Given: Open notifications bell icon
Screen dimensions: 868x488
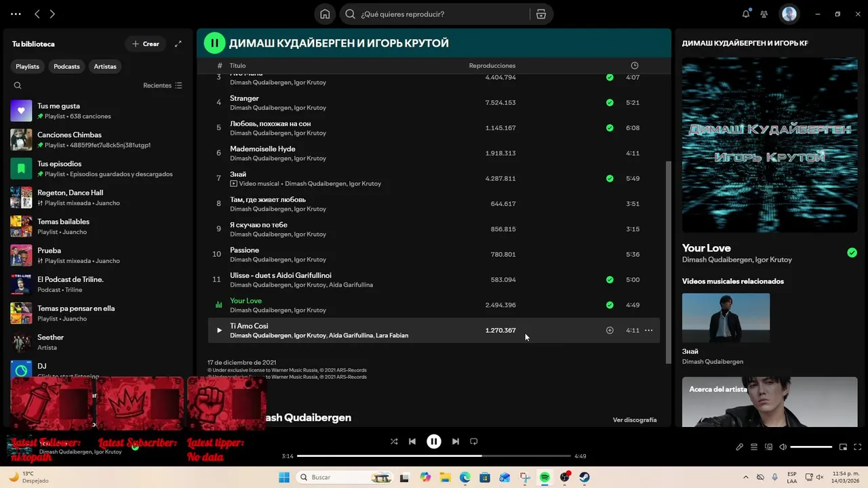Looking at the screenshot, I should [x=746, y=14].
